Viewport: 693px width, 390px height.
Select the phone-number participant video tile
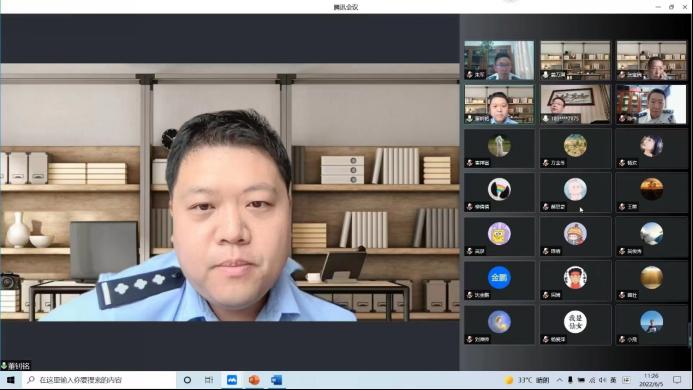tap(575, 104)
